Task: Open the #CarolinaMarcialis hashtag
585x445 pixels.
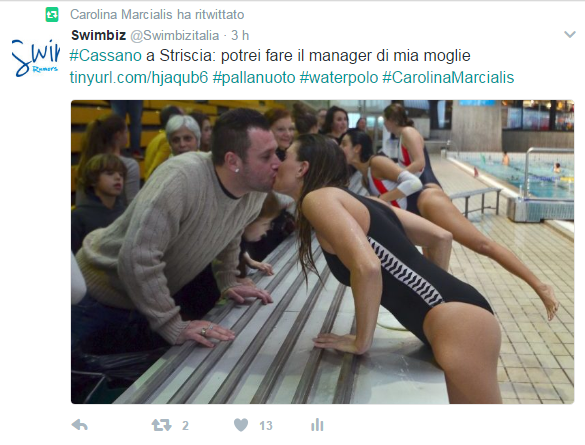Action: tap(448, 78)
